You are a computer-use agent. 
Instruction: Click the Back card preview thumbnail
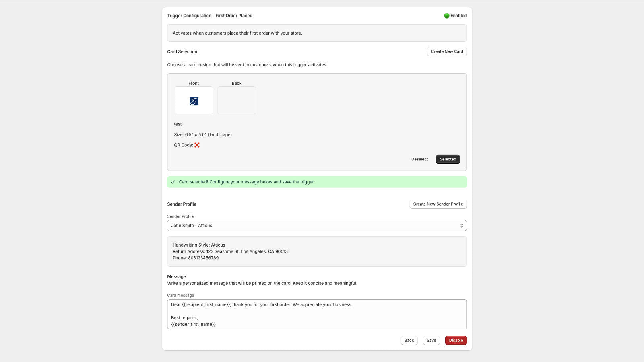pos(237,101)
